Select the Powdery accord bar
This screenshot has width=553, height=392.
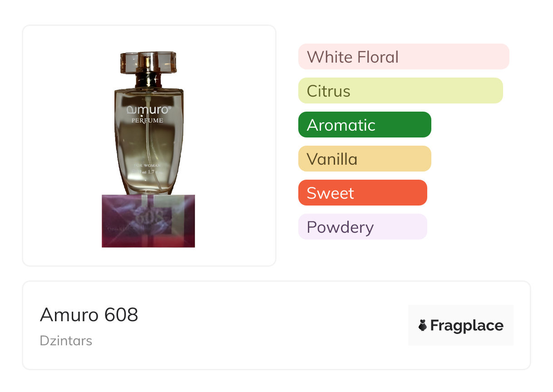click(x=362, y=227)
